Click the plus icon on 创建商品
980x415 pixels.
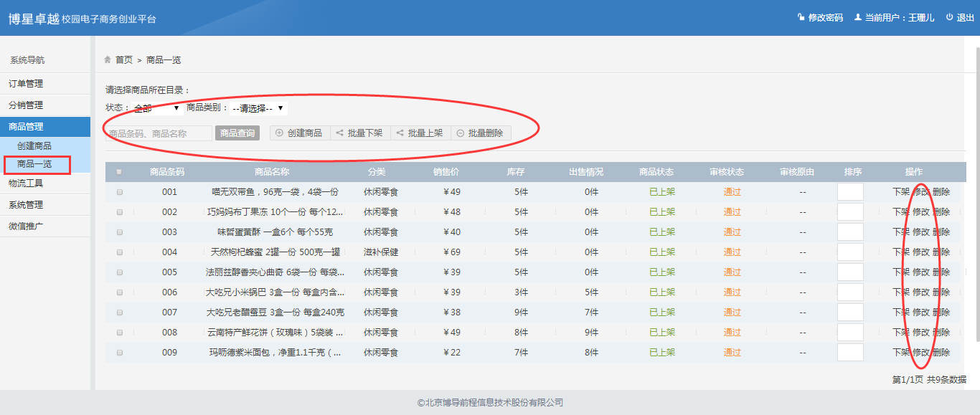pyautogui.click(x=279, y=133)
